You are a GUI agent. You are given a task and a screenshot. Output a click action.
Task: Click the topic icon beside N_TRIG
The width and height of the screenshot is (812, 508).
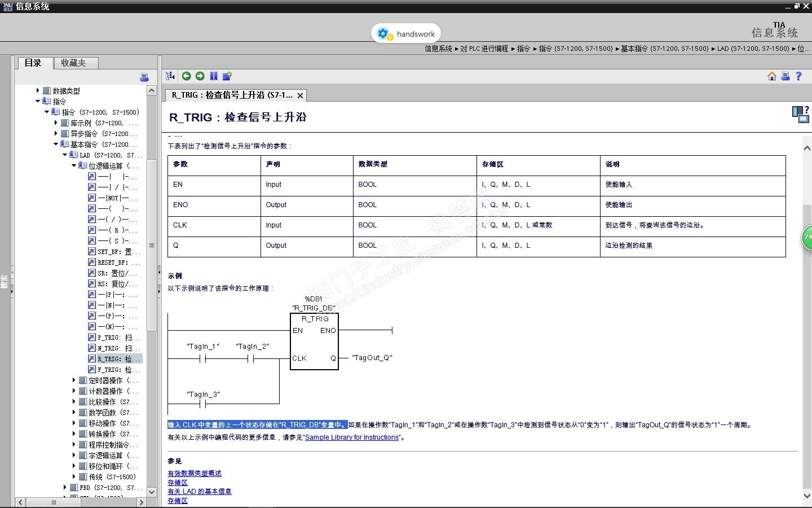(x=92, y=348)
